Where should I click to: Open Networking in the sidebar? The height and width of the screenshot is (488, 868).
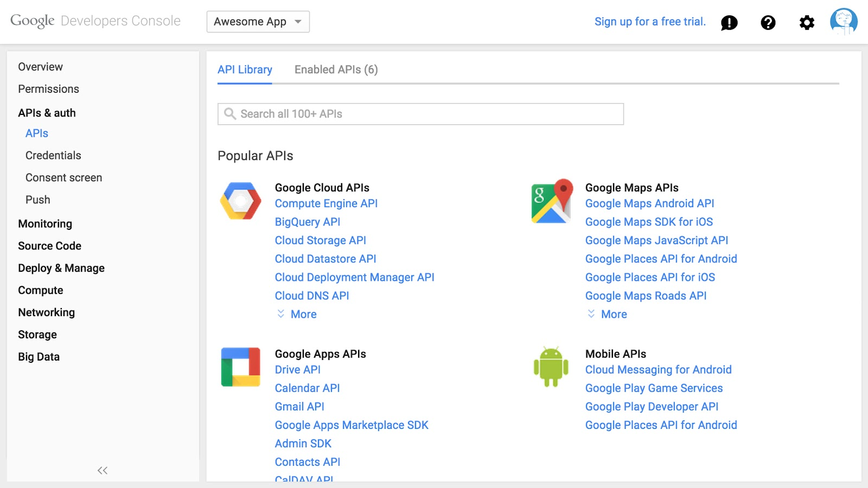tap(47, 313)
